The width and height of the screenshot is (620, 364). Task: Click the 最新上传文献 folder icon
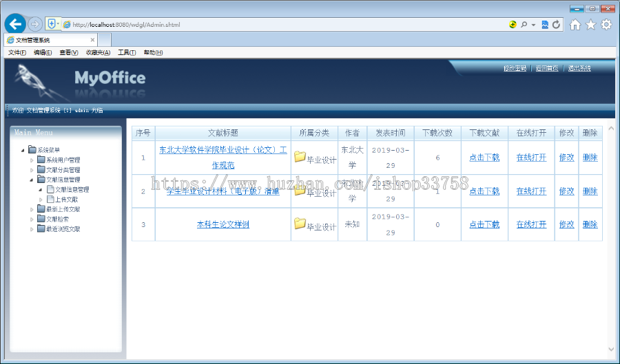tap(41, 208)
